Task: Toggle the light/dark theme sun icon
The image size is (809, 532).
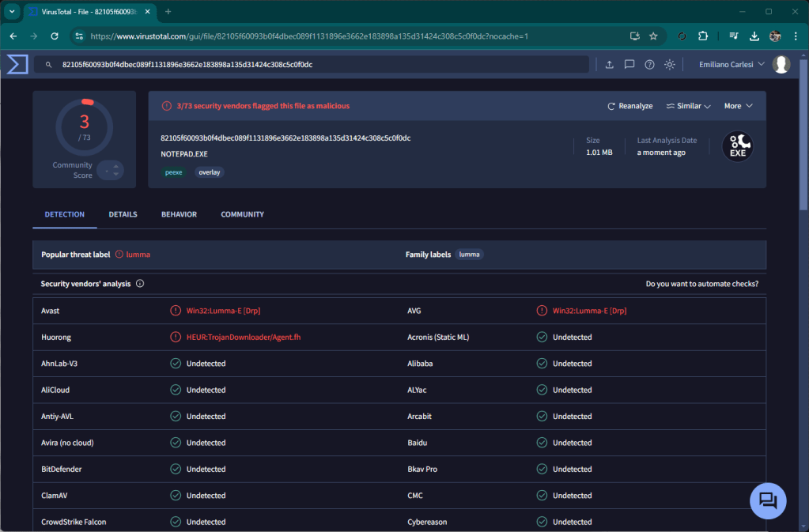Action: coord(670,64)
